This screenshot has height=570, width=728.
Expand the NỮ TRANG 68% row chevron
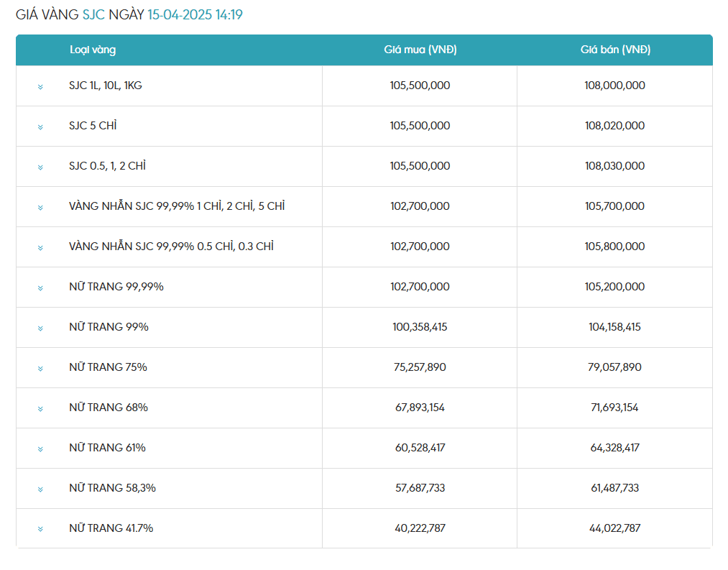[40, 409]
